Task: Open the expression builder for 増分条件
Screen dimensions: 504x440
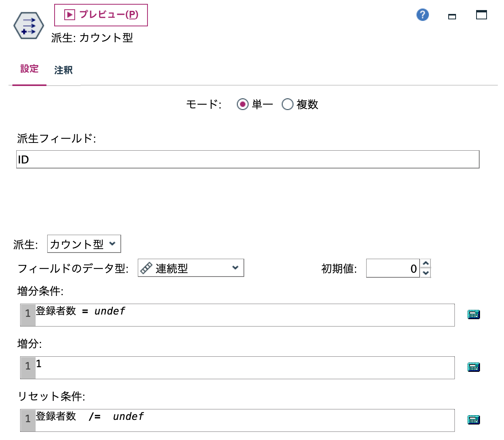Action: pos(473,314)
